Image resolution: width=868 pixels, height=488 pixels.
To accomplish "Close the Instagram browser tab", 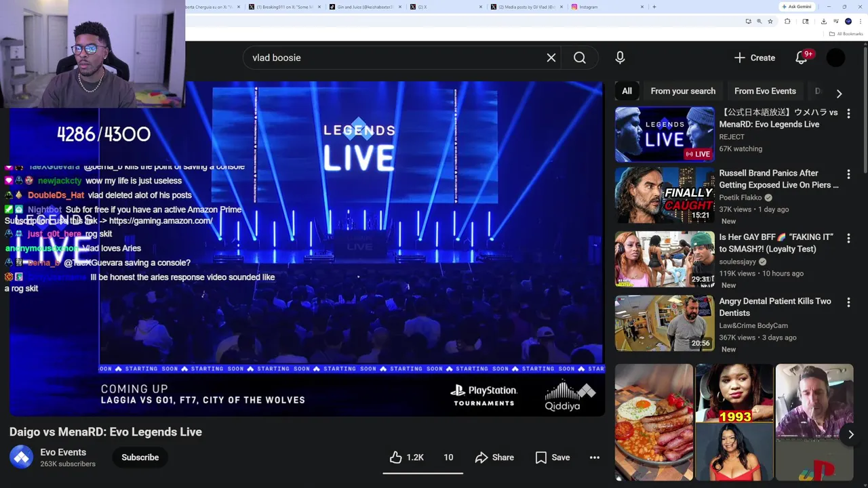I will 642,7.
